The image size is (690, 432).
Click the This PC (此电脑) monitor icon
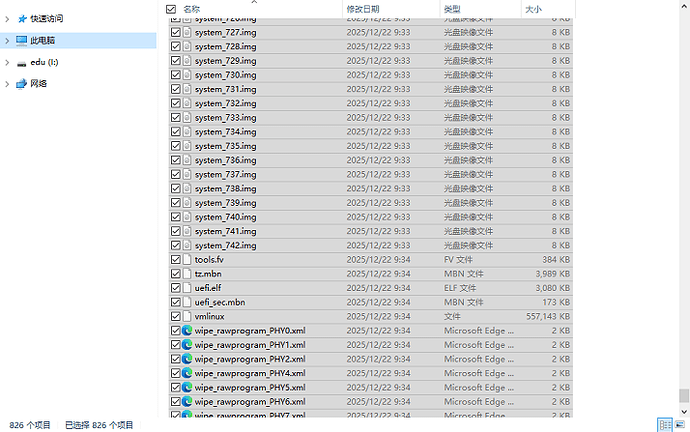(x=22, y=40)
